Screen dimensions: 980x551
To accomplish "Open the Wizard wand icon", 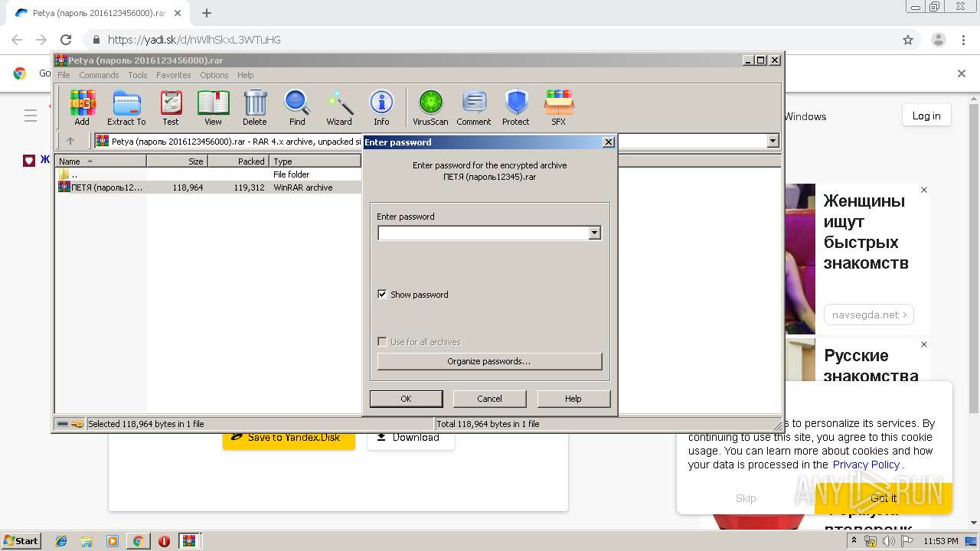I will coord(339,107).
